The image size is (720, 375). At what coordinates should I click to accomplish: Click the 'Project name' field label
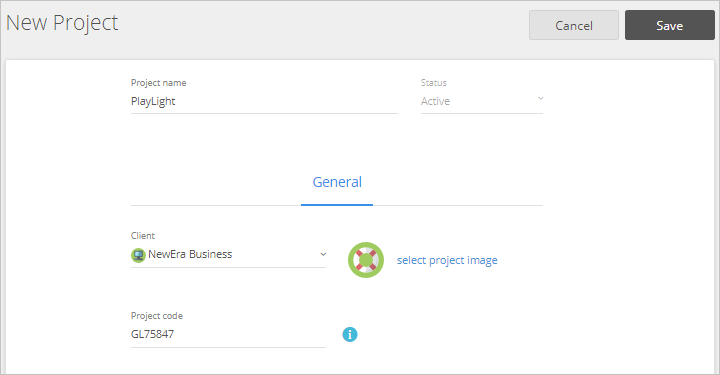(x=158, y=83)
